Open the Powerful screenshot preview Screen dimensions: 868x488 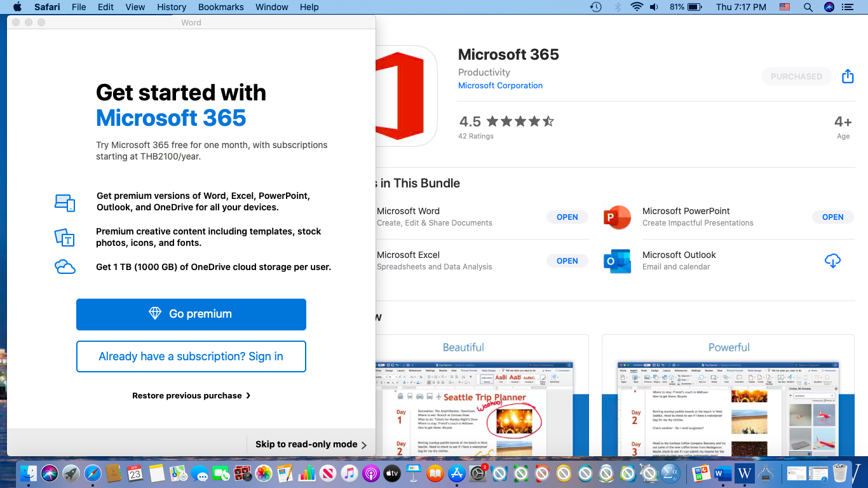[728, 396]
